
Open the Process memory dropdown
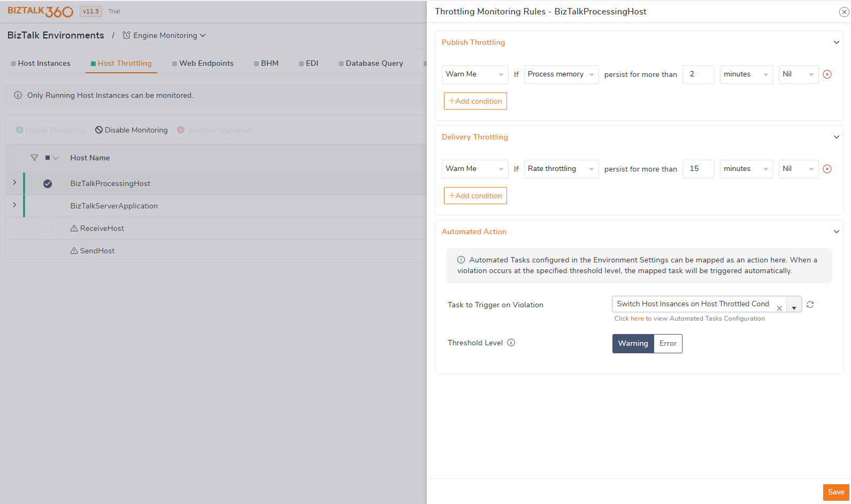click(x=561, y=74)
